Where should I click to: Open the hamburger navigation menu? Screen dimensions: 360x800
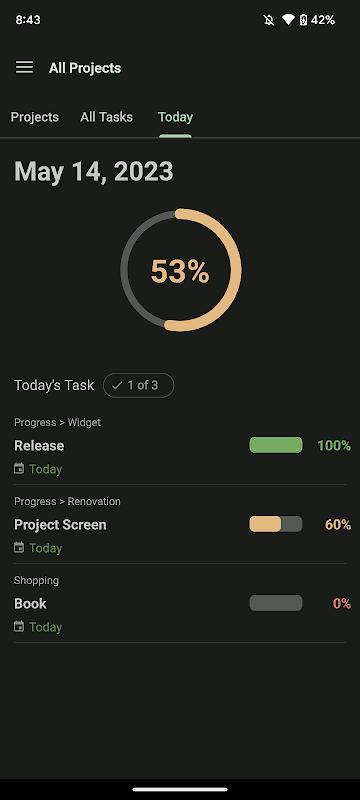click(24, 67)
